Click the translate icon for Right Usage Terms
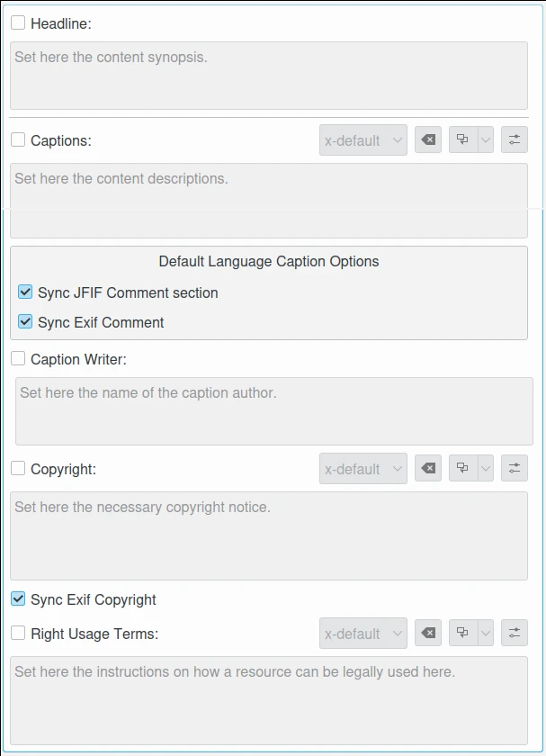This screenshot has width=546, height=756. click(462, 634)
